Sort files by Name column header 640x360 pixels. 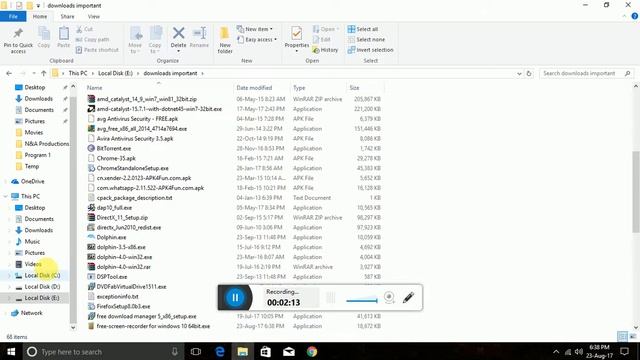(x=159, y=87)
